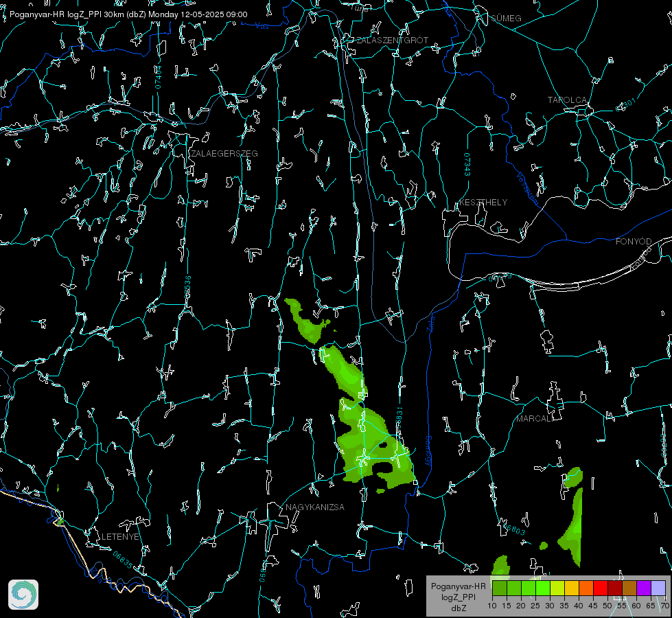Select the 15–20 dBZ green swatch
The width and height of the screenshot is (672, 618).
tap(514, 588)
